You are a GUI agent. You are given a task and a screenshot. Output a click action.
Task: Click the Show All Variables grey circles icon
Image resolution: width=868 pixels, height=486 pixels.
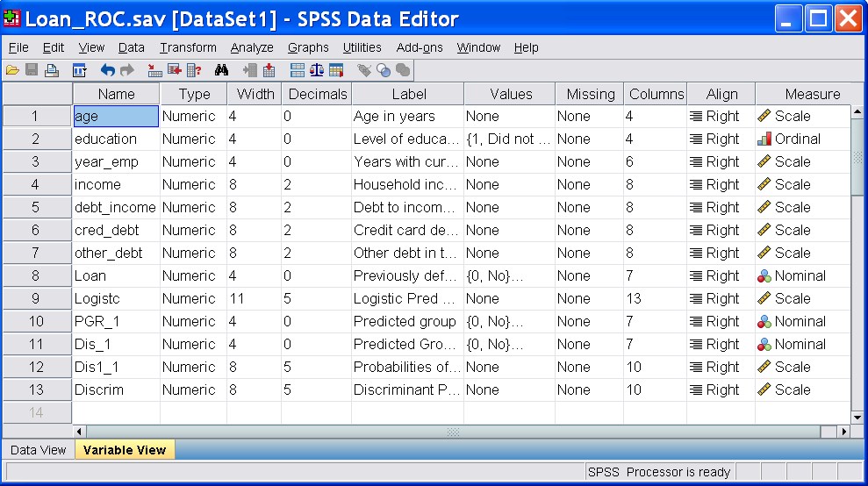tap(403, 70)
